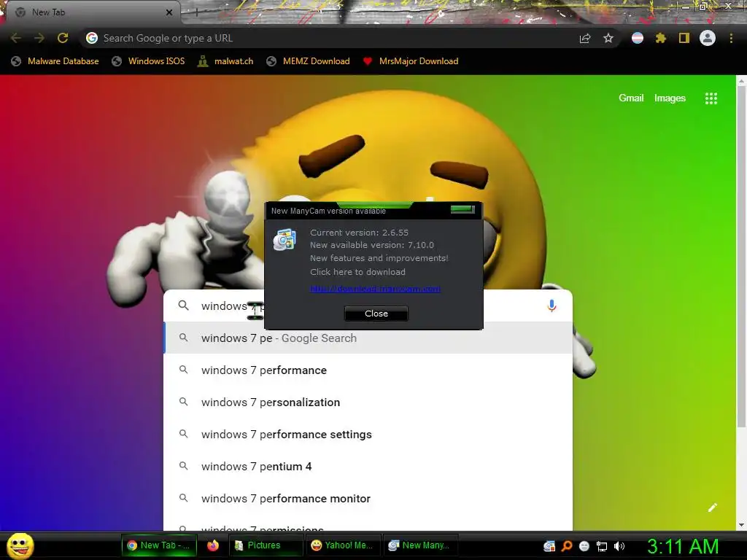Viewport: 747px width, 560px height.
Task: Open the Windows ISOS bookmark
Action: [149, 61]
